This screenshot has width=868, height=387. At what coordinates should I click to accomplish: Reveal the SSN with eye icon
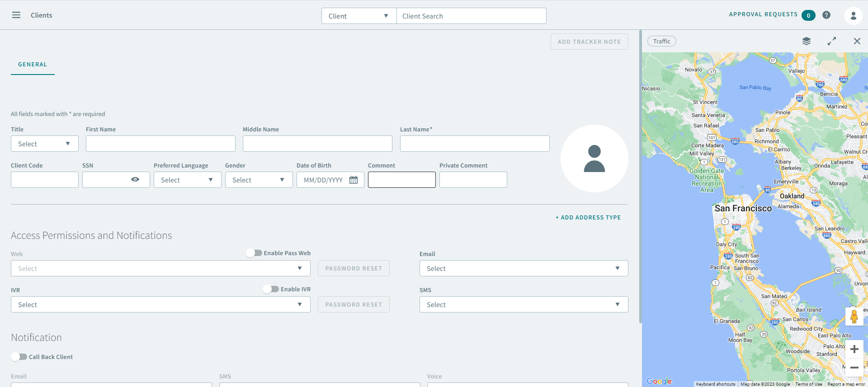pos(135,179)
